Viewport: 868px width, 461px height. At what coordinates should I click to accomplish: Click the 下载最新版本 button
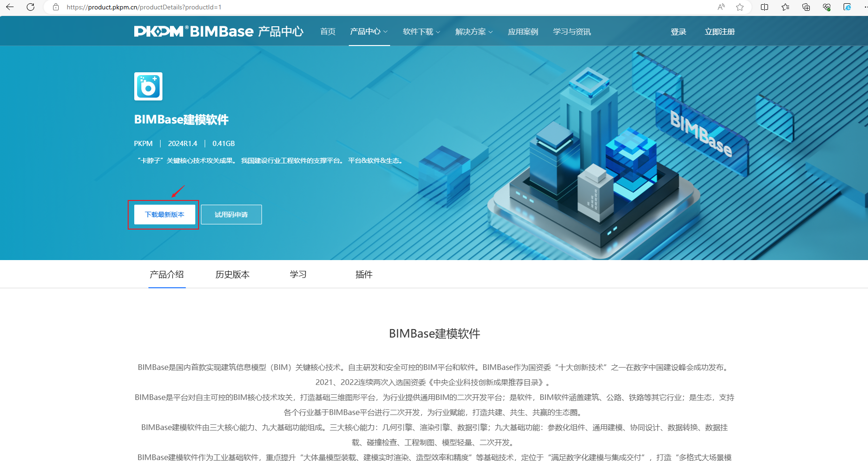pyautogui.click(x=165, y=215)
